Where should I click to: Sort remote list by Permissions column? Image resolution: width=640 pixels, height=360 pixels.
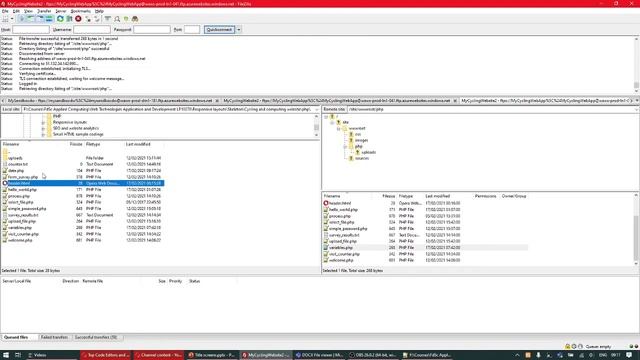pos(485,196)
